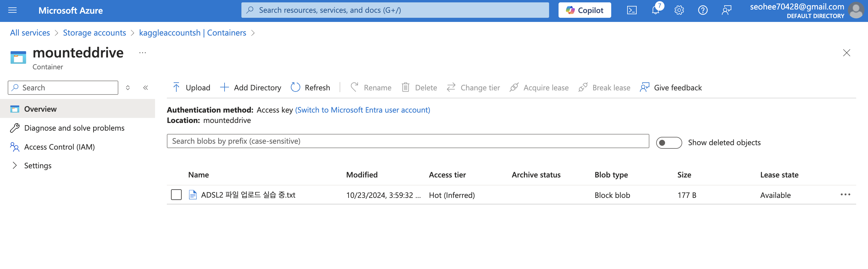
Task: Switch to Microsoft Entra user account
Action: tap(363, 110)
